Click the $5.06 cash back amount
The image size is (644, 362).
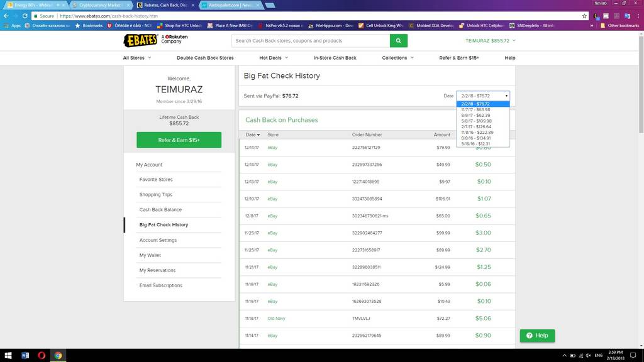(x=483, y=319)
